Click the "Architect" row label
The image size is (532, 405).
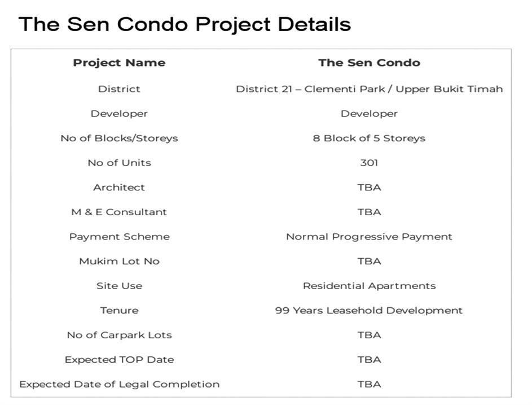(119, 187)
